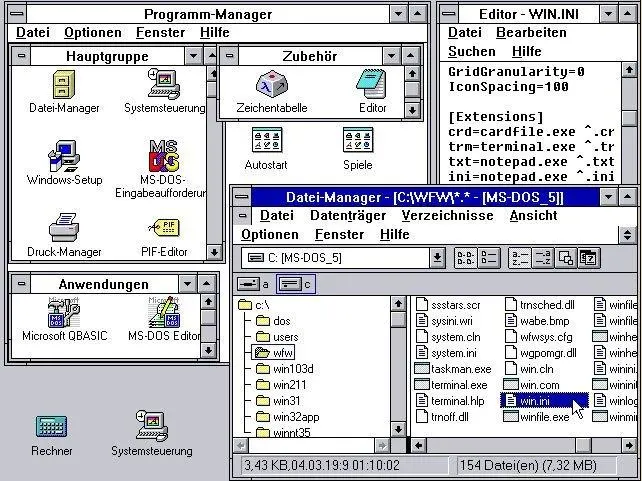
Task: Click the file list scroll right arrow
Action: [x=629, y=445]
